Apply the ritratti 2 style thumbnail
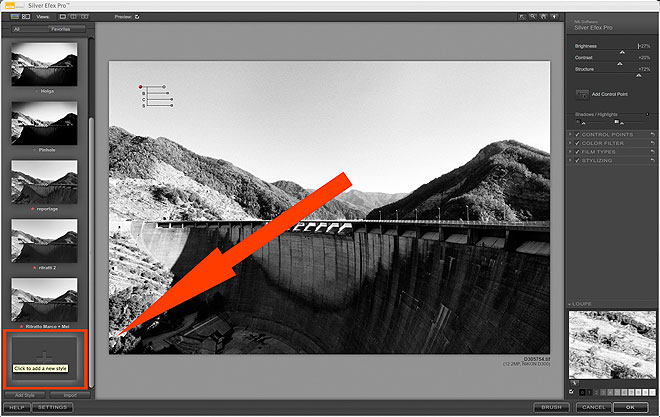This screenshot has height=417, width=660. click(44, 241)
